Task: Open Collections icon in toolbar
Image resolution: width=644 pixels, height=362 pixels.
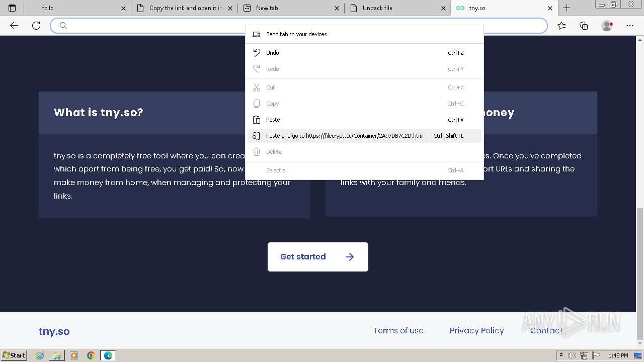Action: (584, 26)
